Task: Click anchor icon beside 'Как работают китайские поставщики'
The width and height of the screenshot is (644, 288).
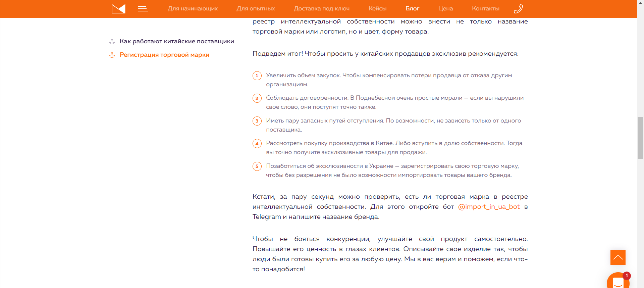Action: click(112, 42)
